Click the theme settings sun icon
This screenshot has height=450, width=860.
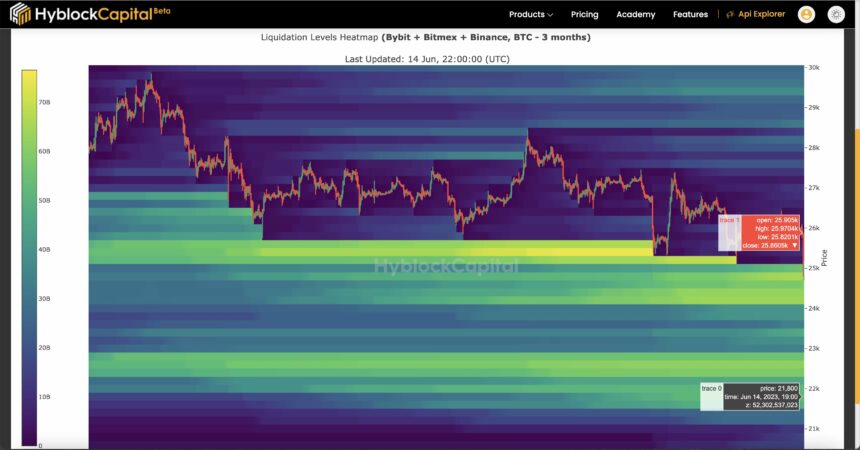pos(836,14)
